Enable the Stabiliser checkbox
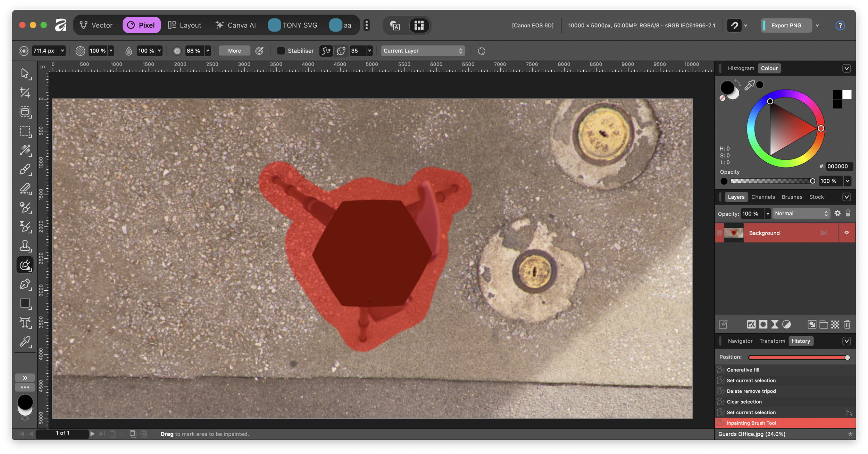This screenshot has height=454, width=868. point(281,51)
